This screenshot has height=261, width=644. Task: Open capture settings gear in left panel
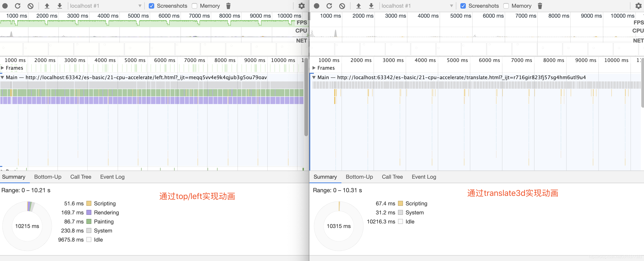tap(301, 6)
